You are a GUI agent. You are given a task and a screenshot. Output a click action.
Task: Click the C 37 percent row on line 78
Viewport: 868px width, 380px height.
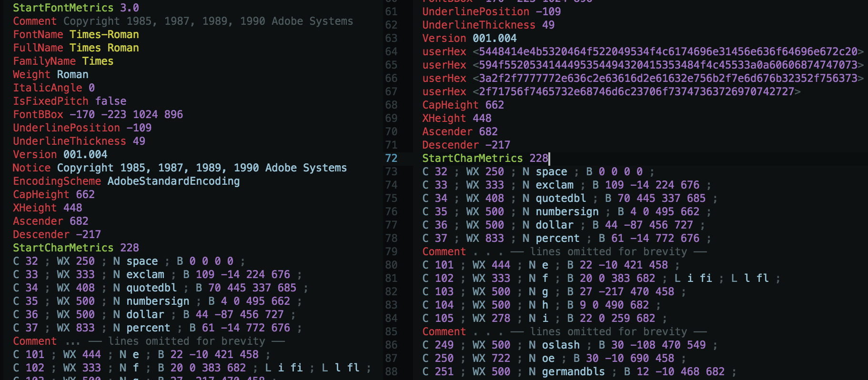pyautogui.click(x=567, y=238)
